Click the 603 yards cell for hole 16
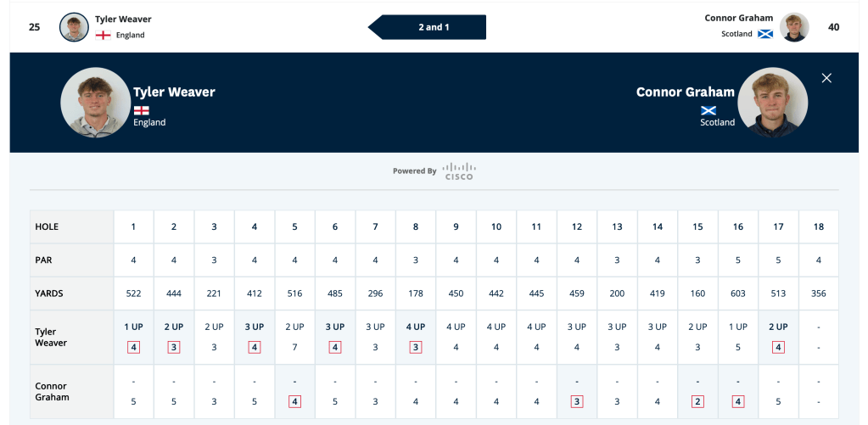The image size is (868, 425). (738, 294)
